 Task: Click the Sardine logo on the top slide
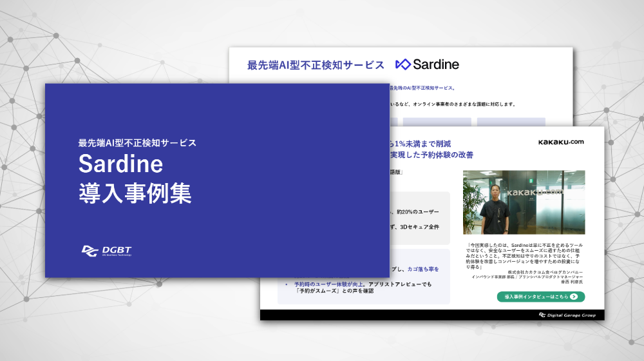427,64
